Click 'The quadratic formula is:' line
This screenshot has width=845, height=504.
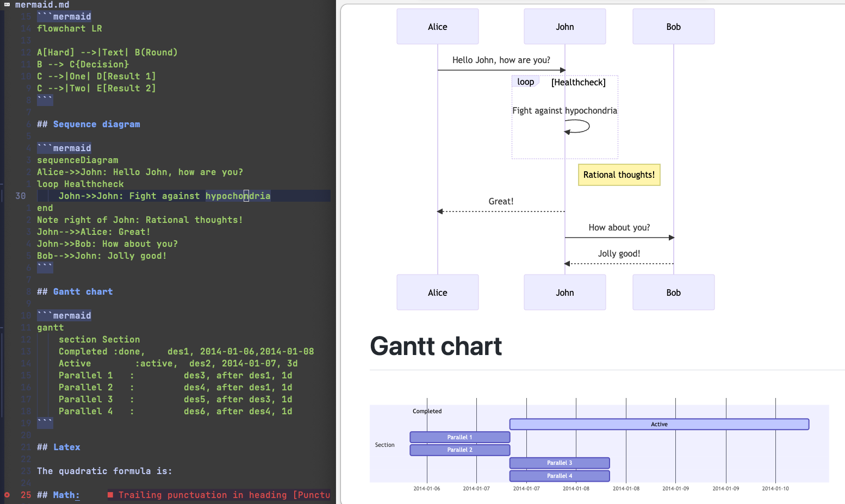click(x=104, y=471)
